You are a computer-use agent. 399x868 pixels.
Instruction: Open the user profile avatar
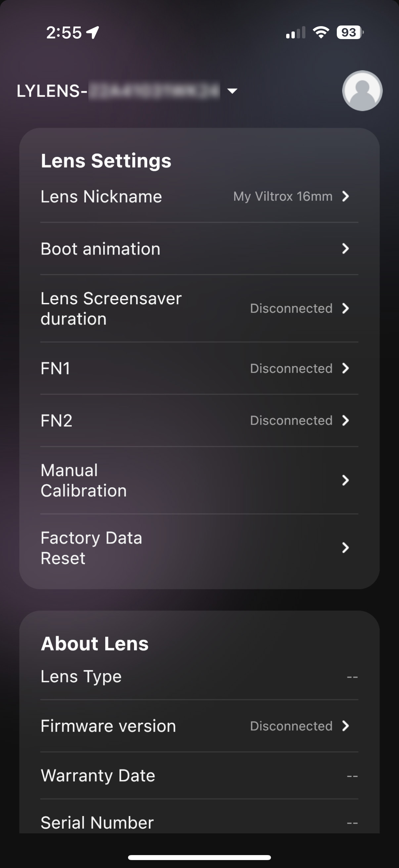coord(362,91)
